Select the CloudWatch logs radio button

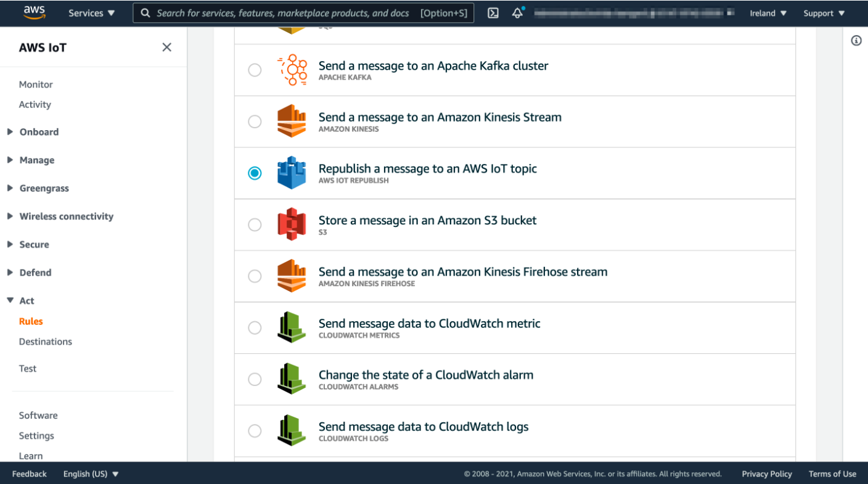tap(255, 431)
